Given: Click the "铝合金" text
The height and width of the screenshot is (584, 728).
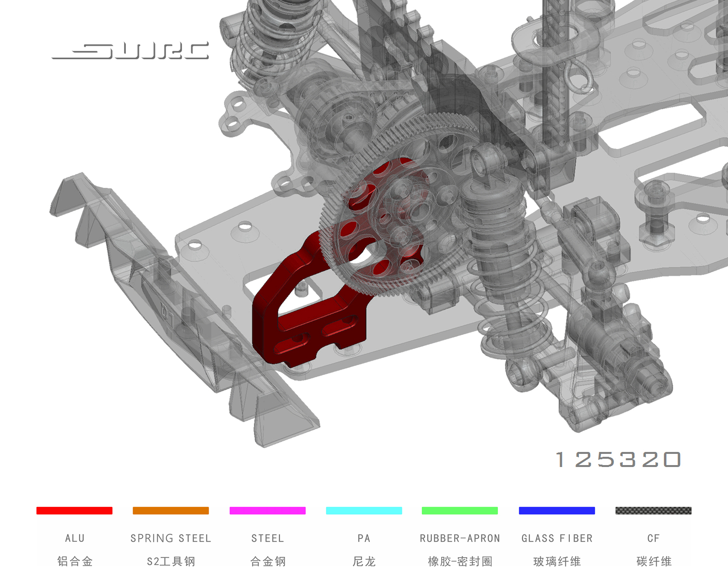Looking at the screenshot, I should point(75,562).
